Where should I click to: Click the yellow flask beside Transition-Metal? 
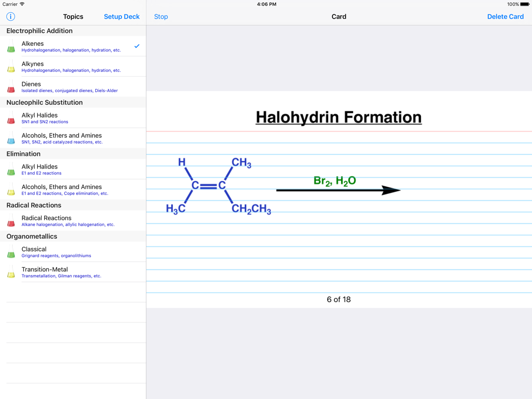coord(11,272)
